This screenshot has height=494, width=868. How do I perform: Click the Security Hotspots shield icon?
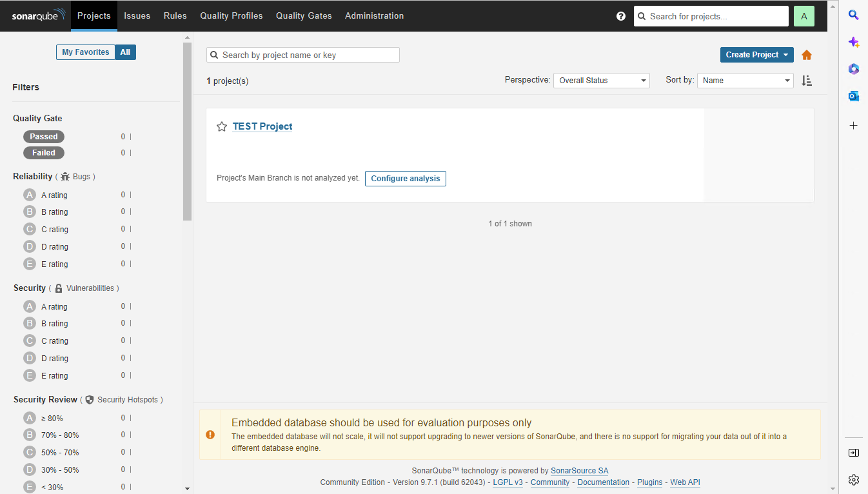90,399
